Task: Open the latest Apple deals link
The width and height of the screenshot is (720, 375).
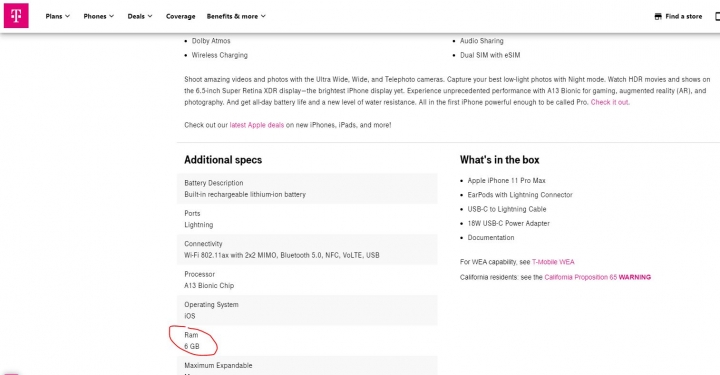Action: tap(257, 125)
